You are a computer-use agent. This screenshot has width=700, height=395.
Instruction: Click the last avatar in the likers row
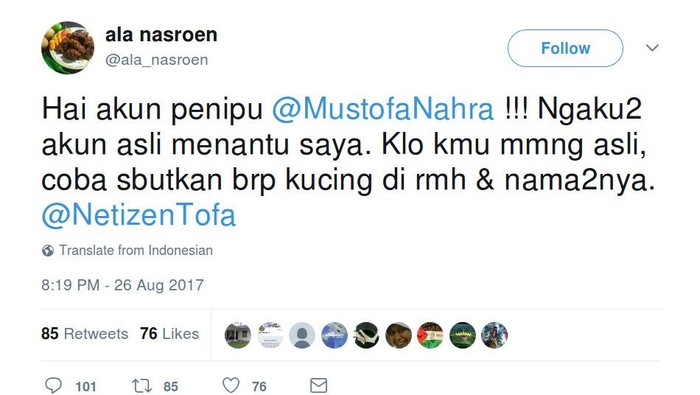(495, 335)
